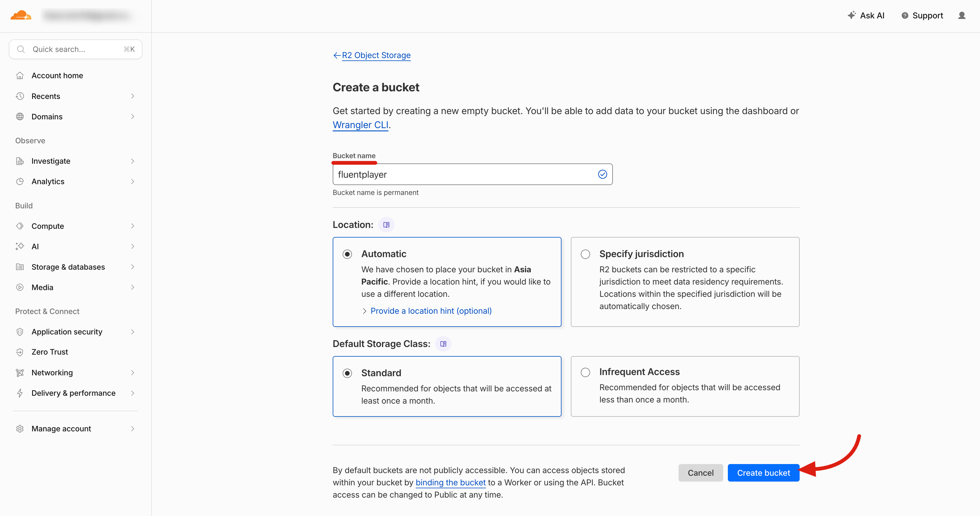Screen dimensions: 980x516
Task: Click the Delivery & performance bolt icon
Action: [20, 393]
